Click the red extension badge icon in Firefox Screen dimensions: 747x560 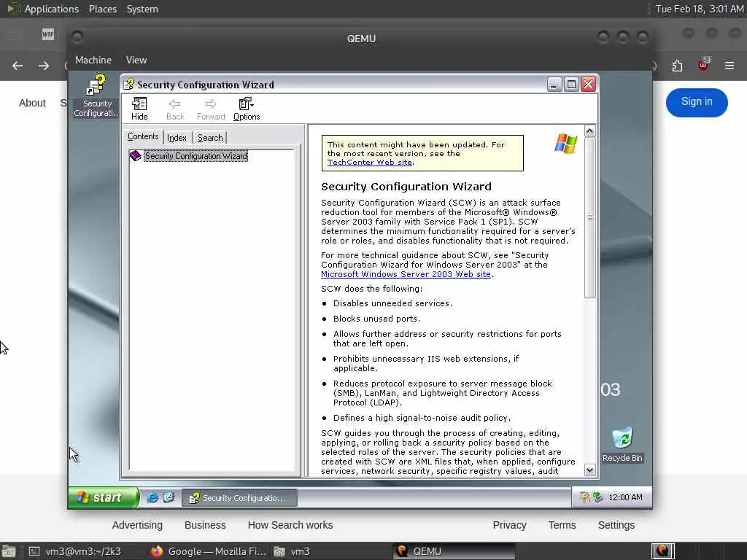703,65
